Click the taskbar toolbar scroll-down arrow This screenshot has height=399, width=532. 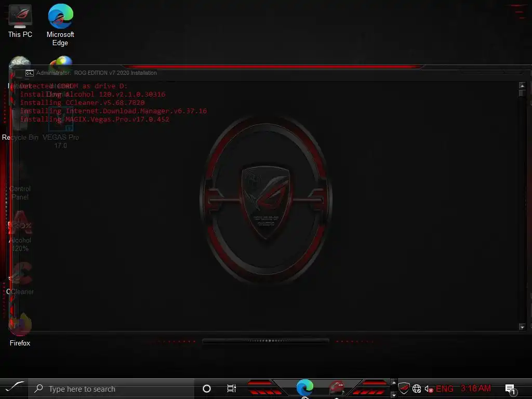coord(394,395)
